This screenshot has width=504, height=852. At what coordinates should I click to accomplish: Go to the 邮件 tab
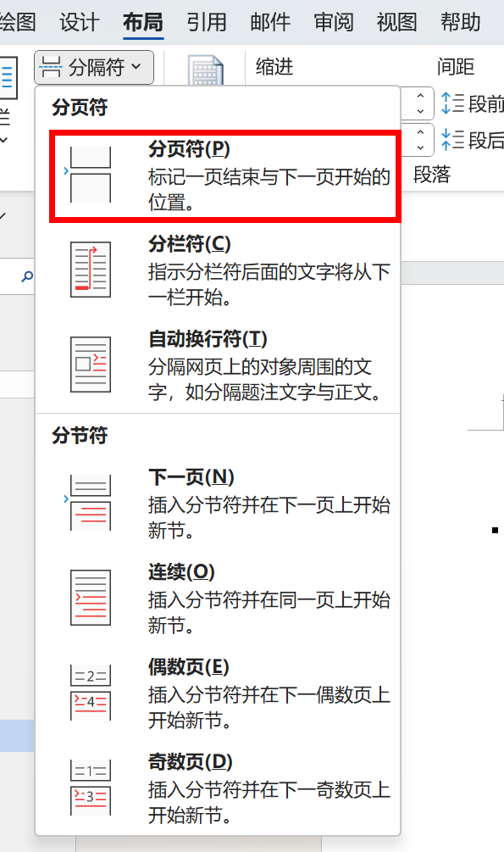point(270,22)
